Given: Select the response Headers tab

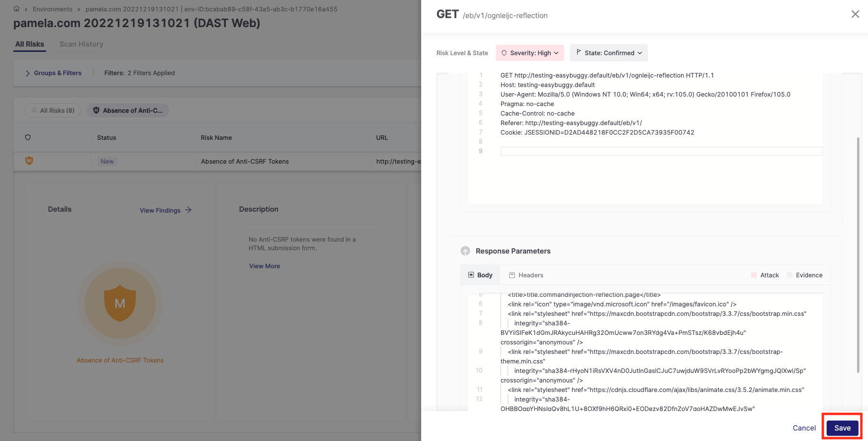Looking at the screenshot, I should (x=526, y=275).
